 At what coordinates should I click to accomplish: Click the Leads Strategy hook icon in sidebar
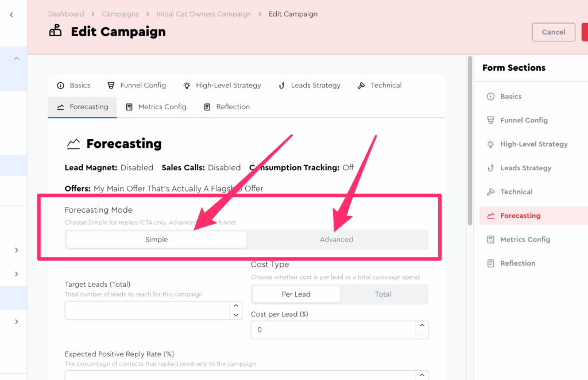(x=490, y=168)
